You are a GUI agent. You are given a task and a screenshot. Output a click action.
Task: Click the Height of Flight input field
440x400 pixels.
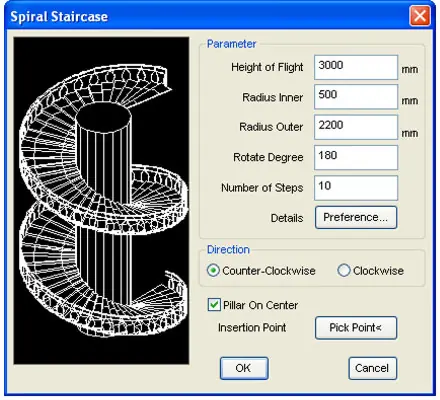(x=356, y=67)
